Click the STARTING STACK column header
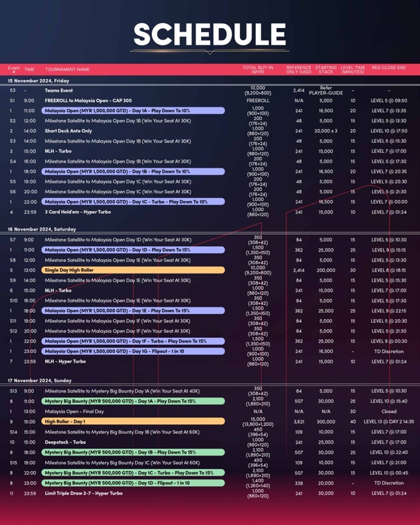This screenshot has height=525, width=420. click(326, 70)
